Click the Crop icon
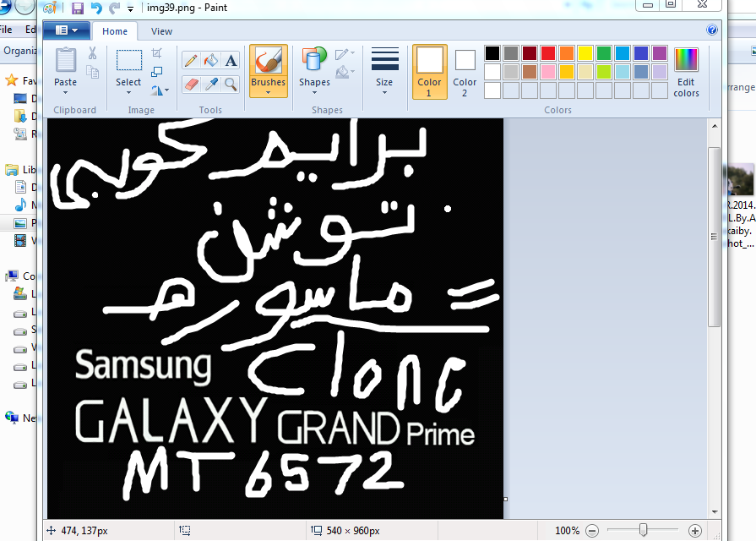The image size is (756, 541). [156, 52]
